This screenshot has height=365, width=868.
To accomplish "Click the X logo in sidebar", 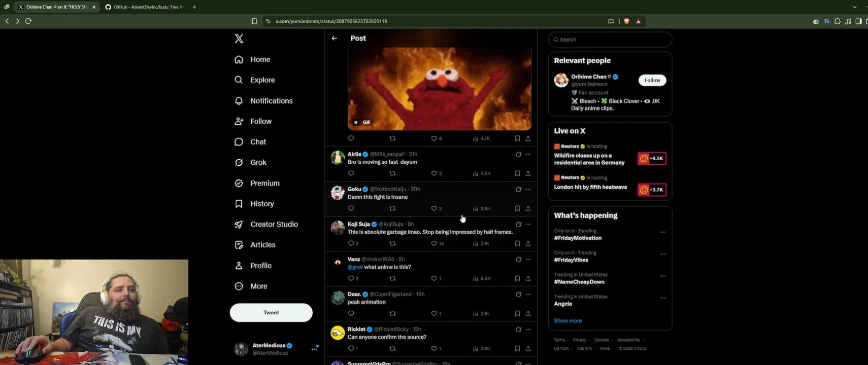I will tap(239, 39).
